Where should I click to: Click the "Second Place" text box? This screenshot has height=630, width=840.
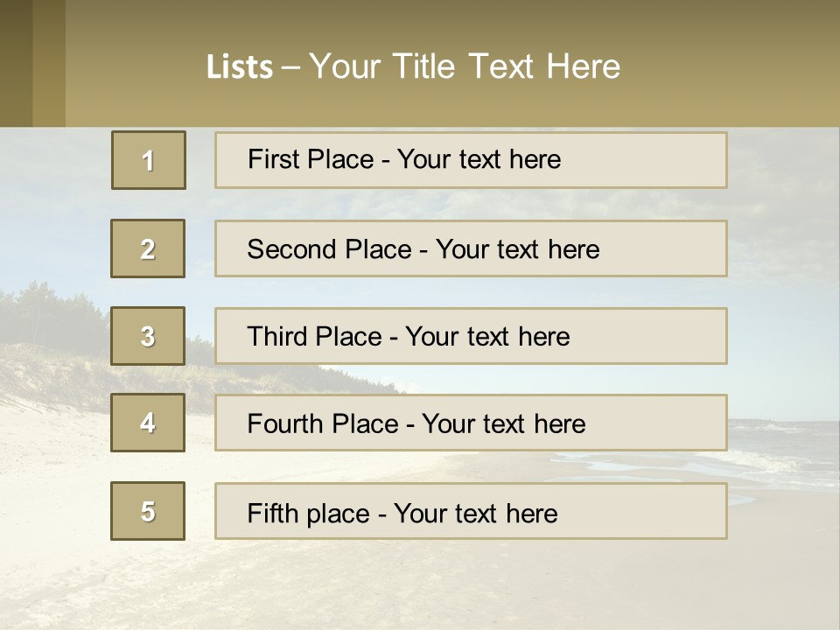pyautogui.click(x=471, y=248)
